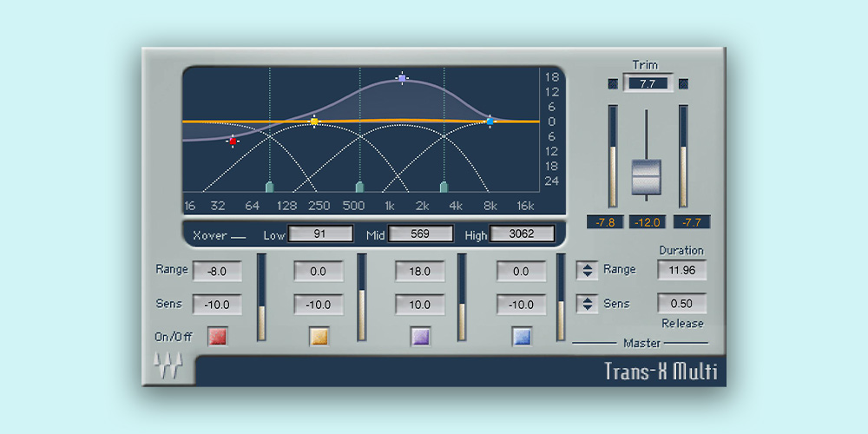Click the Duration field showing 11.96
Screen dimensions: 868x434
682,270
